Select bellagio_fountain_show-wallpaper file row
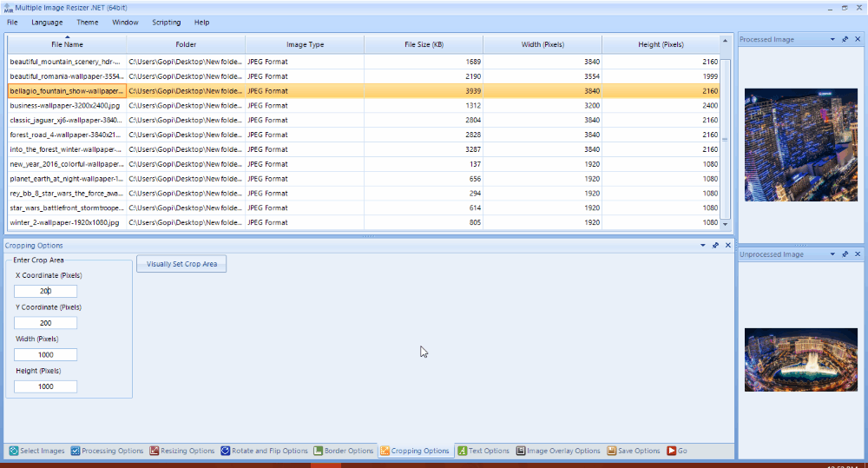 (364, 91)
